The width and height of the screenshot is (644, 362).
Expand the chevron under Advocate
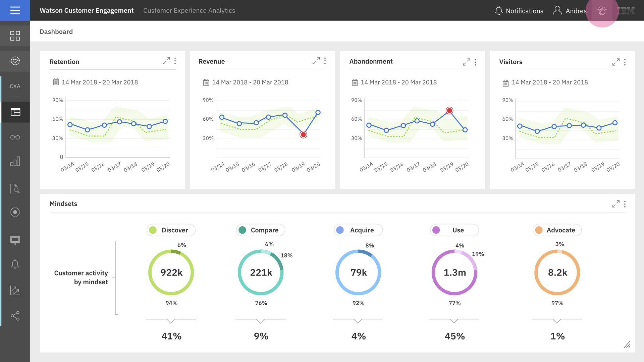pyautogui.click(x=557, y=321)
